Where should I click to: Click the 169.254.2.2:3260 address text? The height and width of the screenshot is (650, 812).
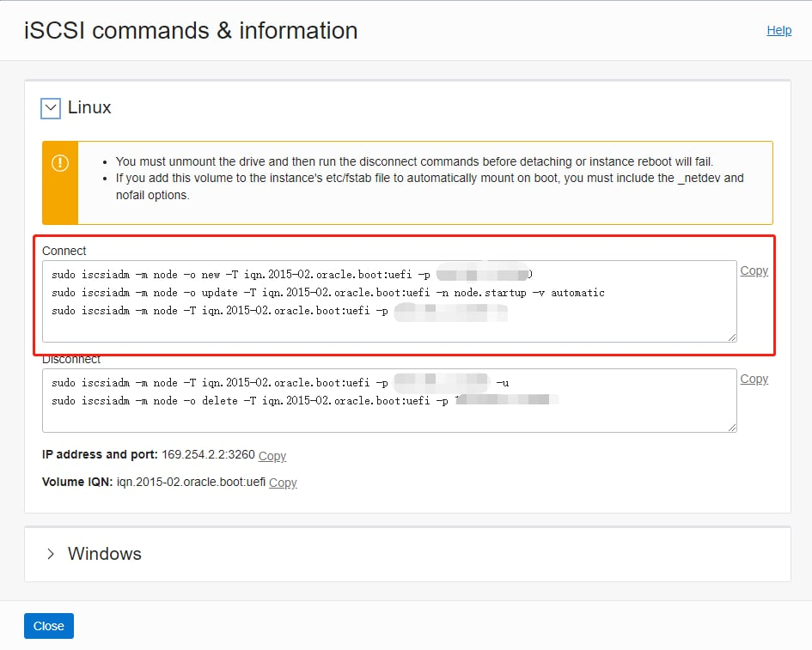pos(208,454)
